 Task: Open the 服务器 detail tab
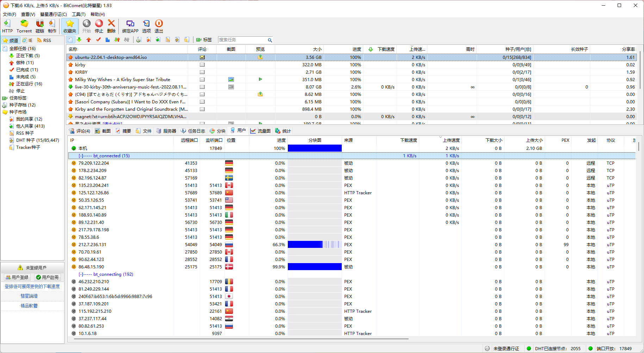pyautogui.click(x=166, y=131)
